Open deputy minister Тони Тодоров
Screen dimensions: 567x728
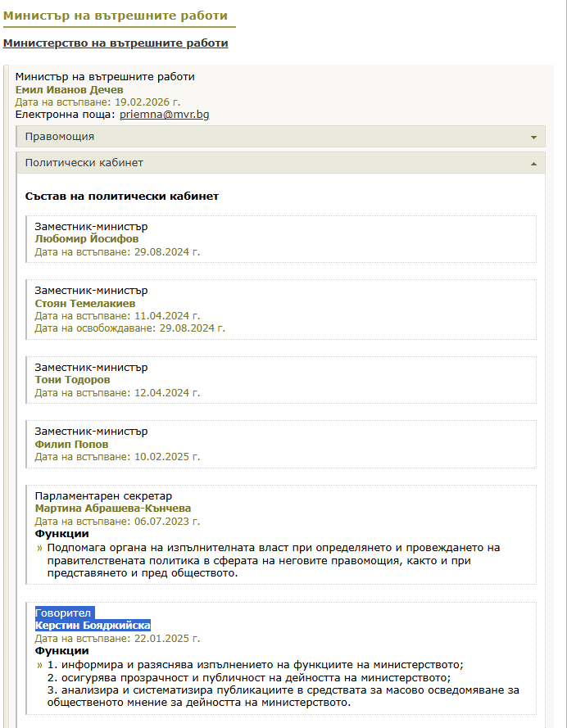(72, 380)
